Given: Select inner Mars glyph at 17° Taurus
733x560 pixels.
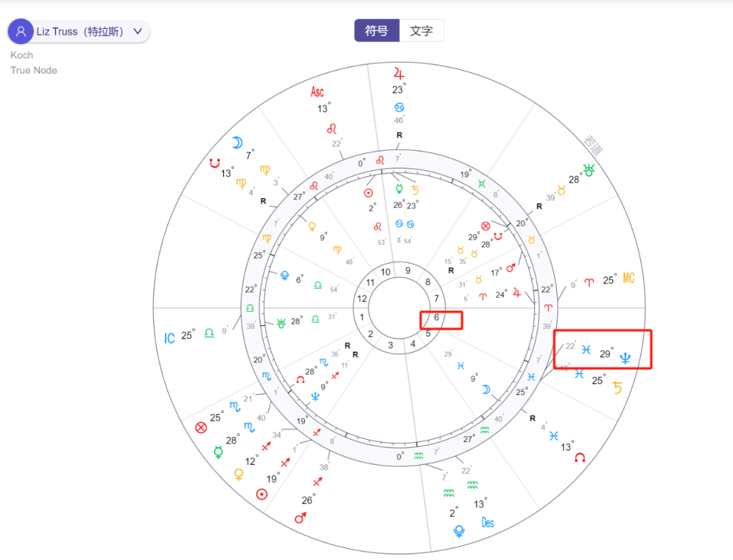Looking at the screenshot, I should tap(510, 268).
